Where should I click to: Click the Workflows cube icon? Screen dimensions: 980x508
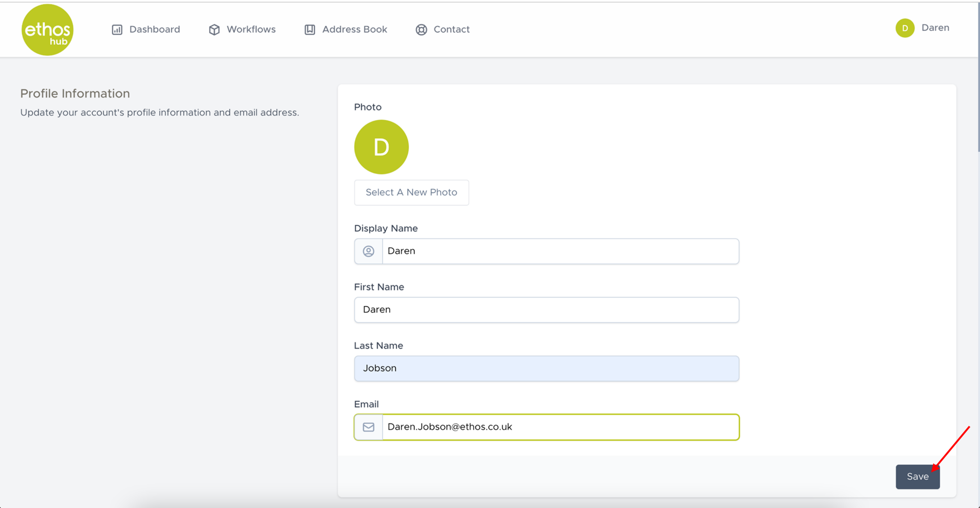[x=214, y=29]
